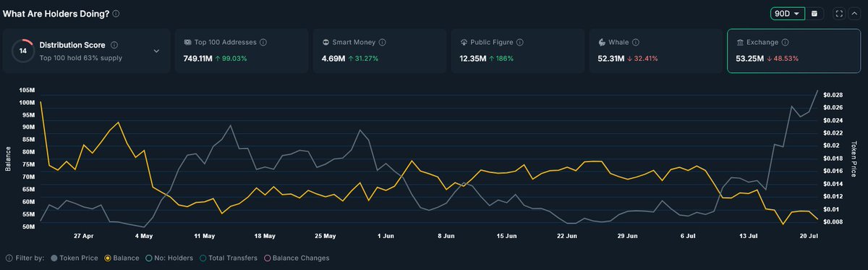Click info icon next to Smart Money
Screen dimensions: 868x270
[x=382, y=42]
